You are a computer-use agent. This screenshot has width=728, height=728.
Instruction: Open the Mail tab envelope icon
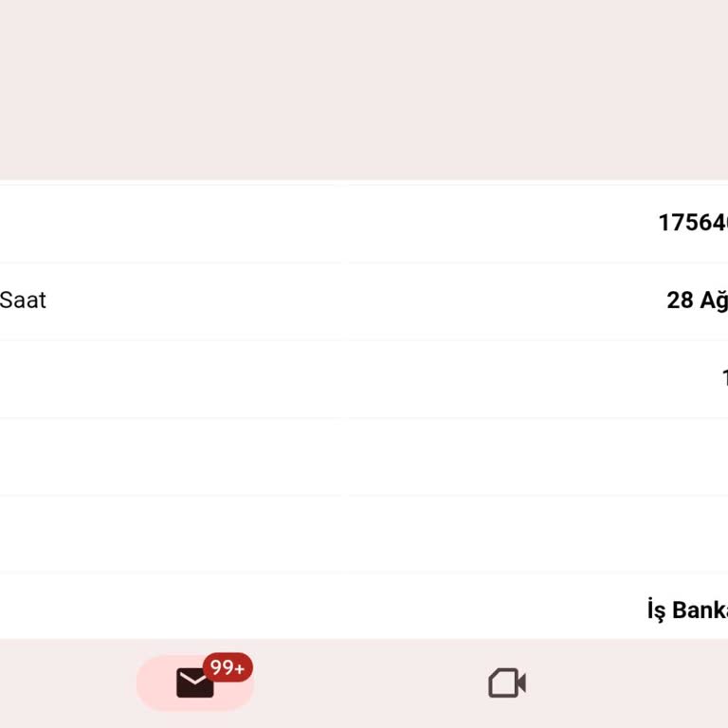(194, 682)
